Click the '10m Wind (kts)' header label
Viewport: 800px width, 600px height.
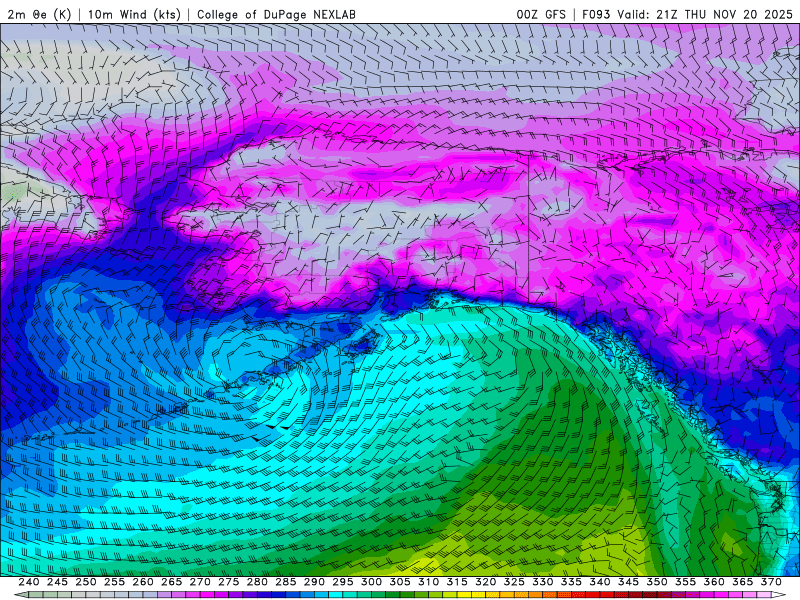pos(134,14)
